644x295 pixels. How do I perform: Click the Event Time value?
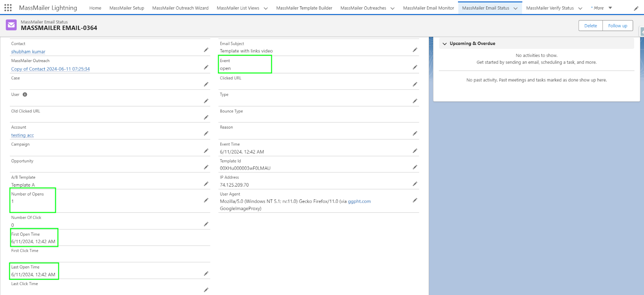(x=242, y=152)
